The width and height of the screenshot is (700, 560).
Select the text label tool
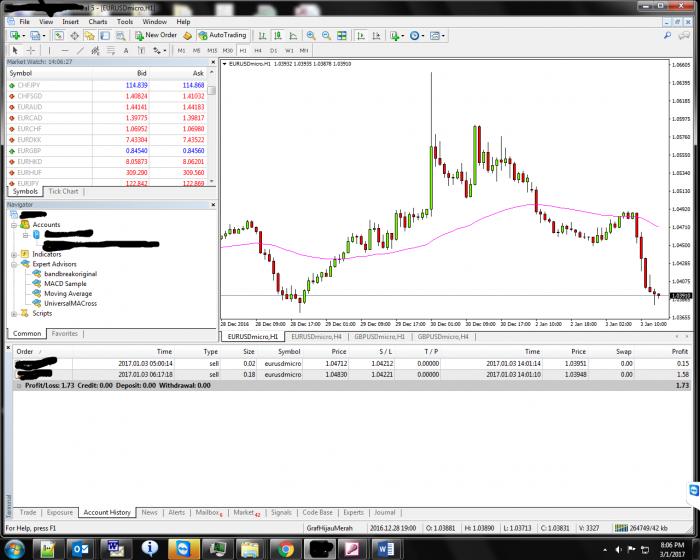tap(141, 50)
